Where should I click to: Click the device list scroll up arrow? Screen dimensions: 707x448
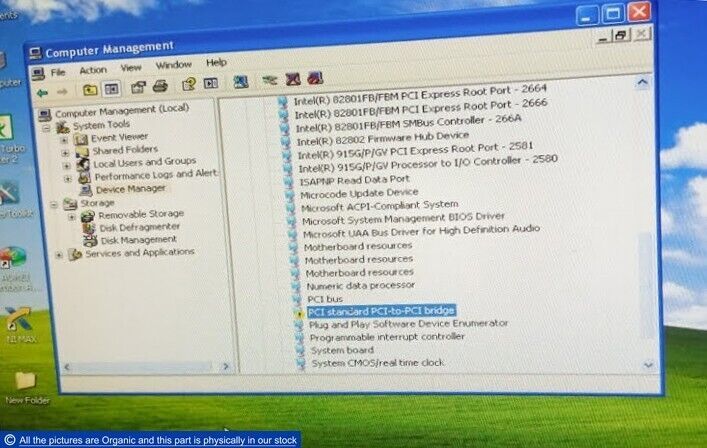point(642,83)
